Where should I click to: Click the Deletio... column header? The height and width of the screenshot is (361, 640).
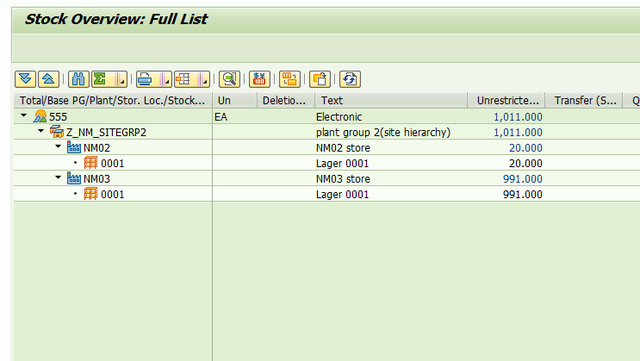[x=286, y=100]
